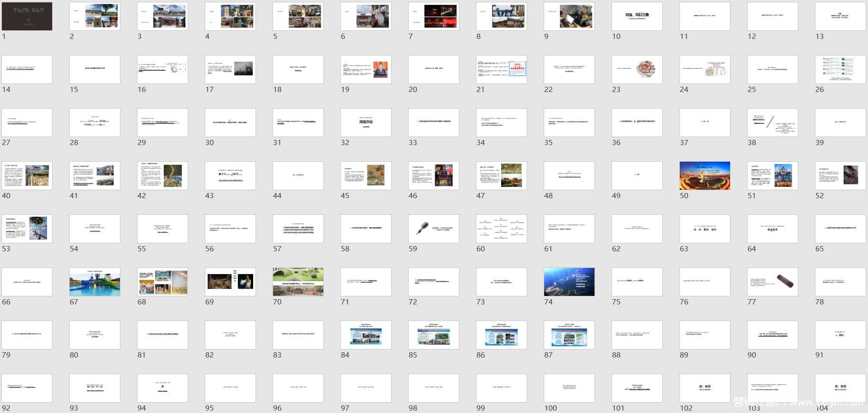This screenshot has height=413, width=868.
Task: Choose slide 50 full-page night city image
Action: pos(705,175)
